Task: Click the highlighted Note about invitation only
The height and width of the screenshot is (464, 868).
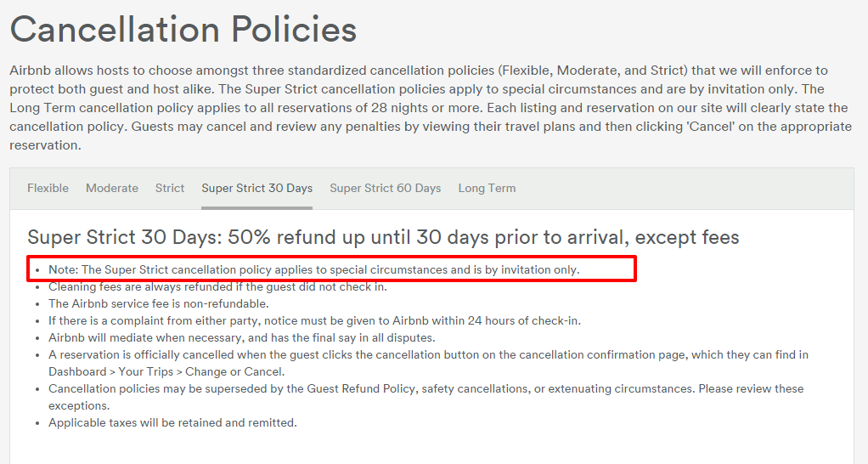Action: (314, 269)
